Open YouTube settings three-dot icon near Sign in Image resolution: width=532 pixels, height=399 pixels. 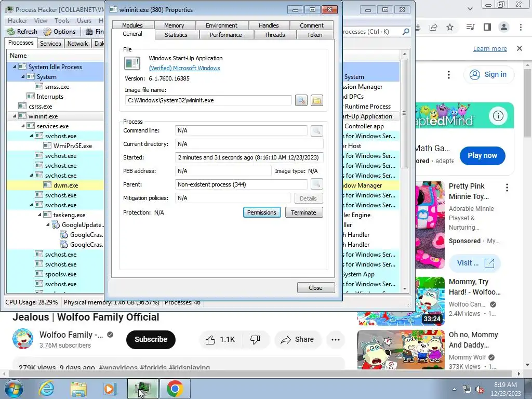[449, 75]
